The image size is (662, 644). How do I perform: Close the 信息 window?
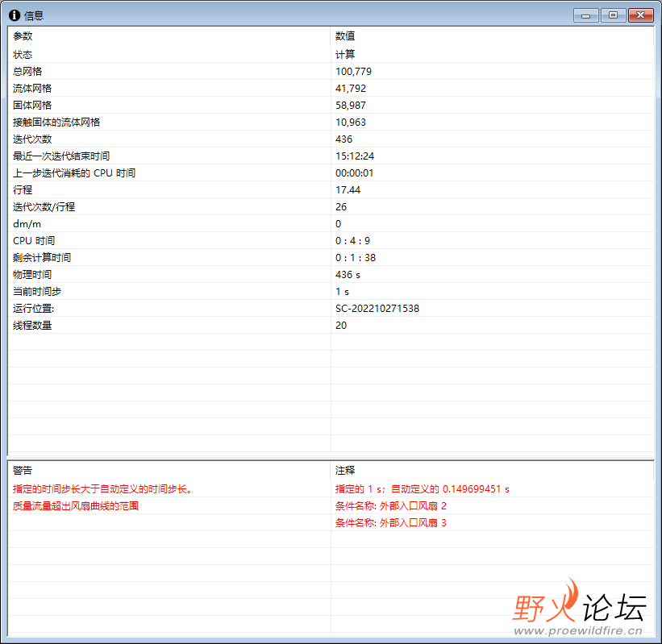[x=640, y=15]
